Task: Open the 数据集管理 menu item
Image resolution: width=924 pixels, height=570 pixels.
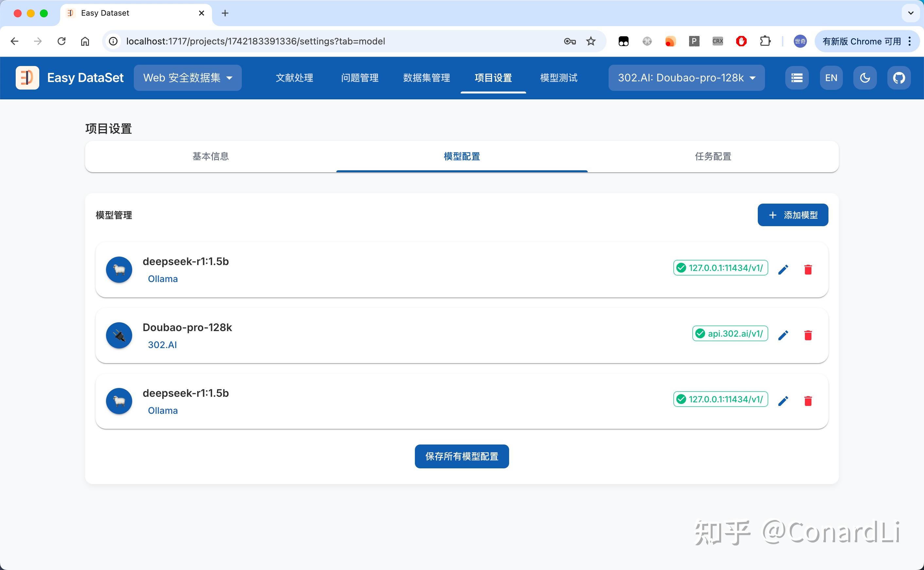Action: [426, 78]
